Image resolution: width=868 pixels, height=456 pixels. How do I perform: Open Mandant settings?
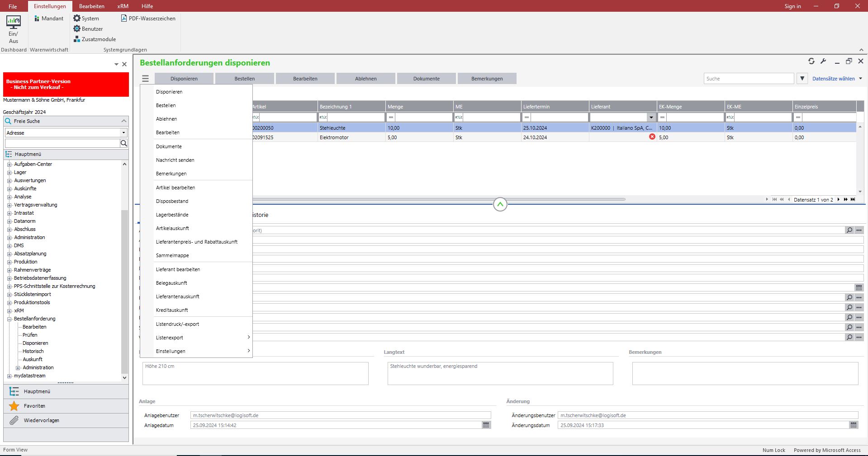click(x=49, y=19)
